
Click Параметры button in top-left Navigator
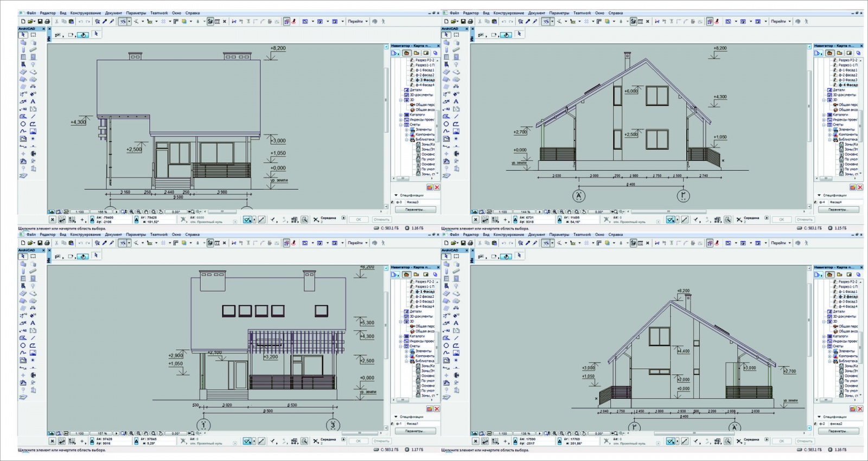[x=414, y=209]
